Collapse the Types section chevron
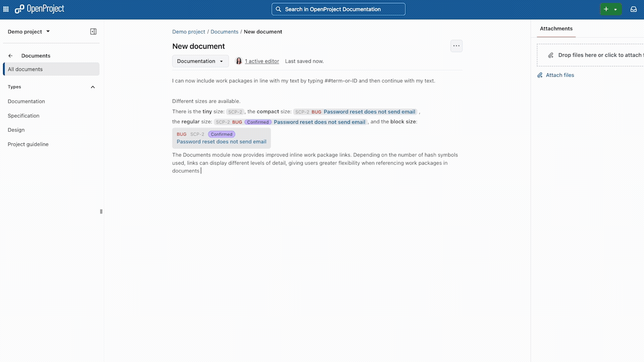The image size is (644, 362). tap(93, 87)
